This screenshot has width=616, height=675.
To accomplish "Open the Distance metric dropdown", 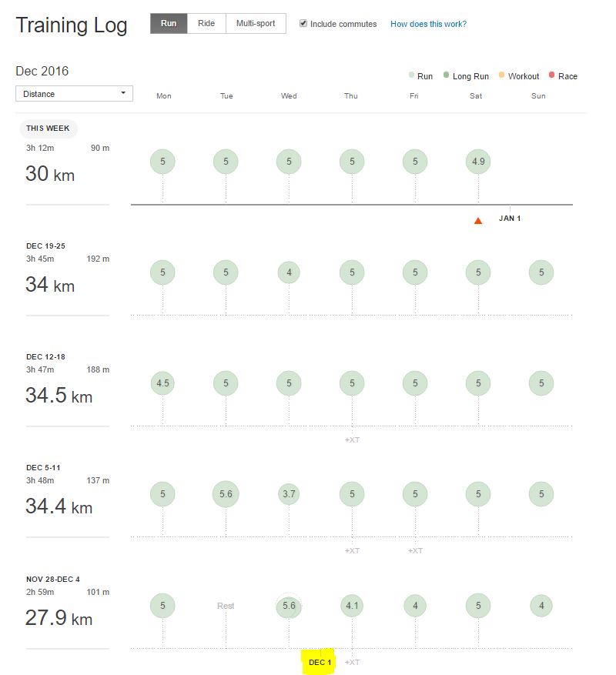I will coord(73,92).
